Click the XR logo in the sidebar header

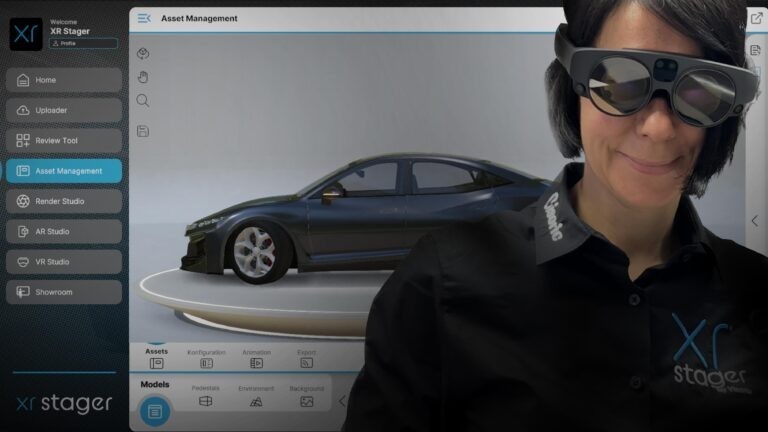[26, 34]
